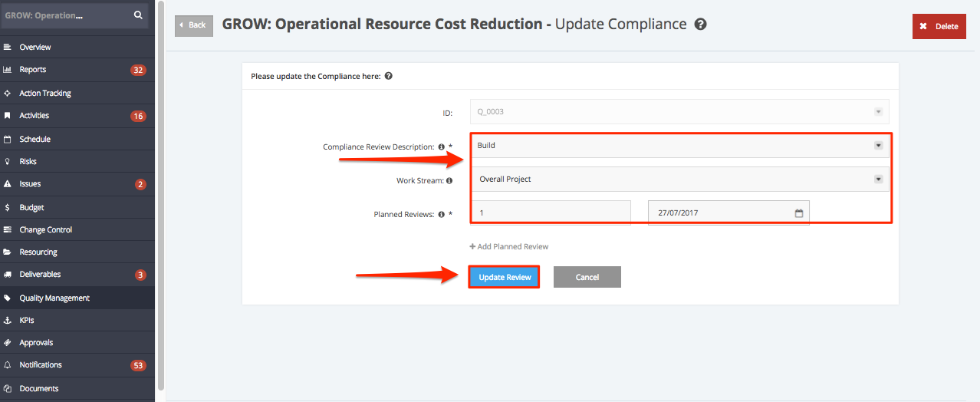
Task: Click the Add Planned Review link
Action: (x=509, y=246)
